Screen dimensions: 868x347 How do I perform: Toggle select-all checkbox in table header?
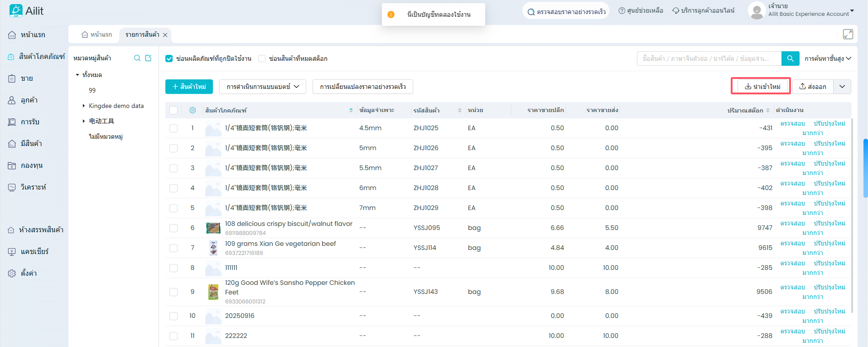(174, 110)
